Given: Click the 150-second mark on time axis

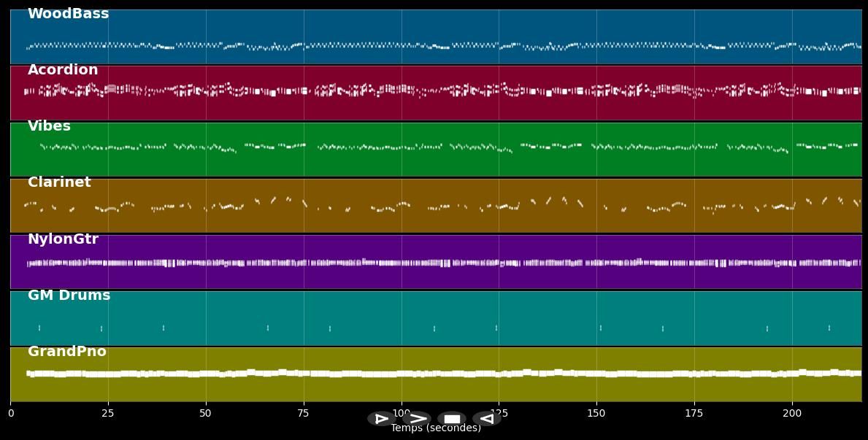Looking at the screenshot, I should [596, 413].
